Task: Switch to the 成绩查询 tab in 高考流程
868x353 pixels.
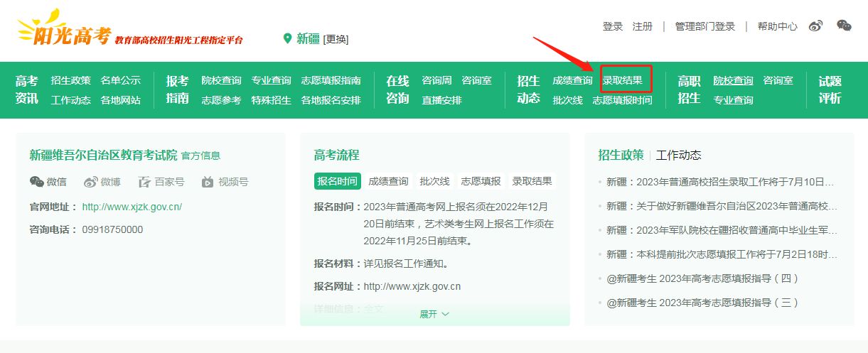Action: [388, 181]
